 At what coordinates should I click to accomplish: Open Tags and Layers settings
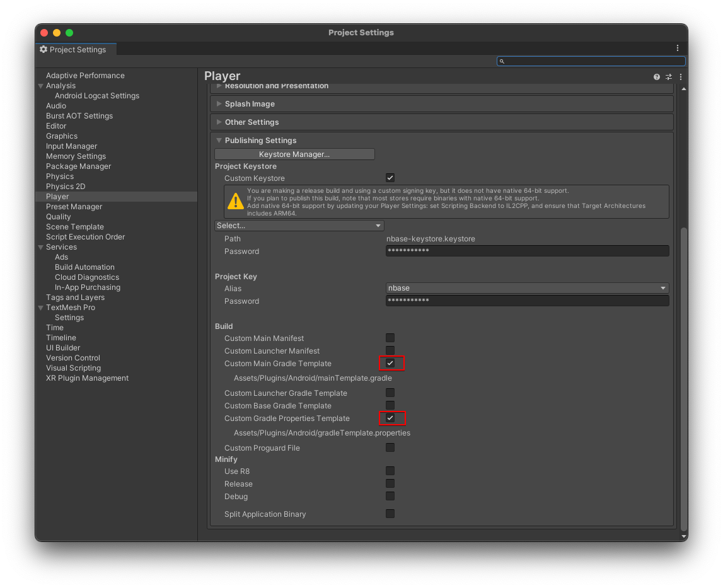coord(75,297)
